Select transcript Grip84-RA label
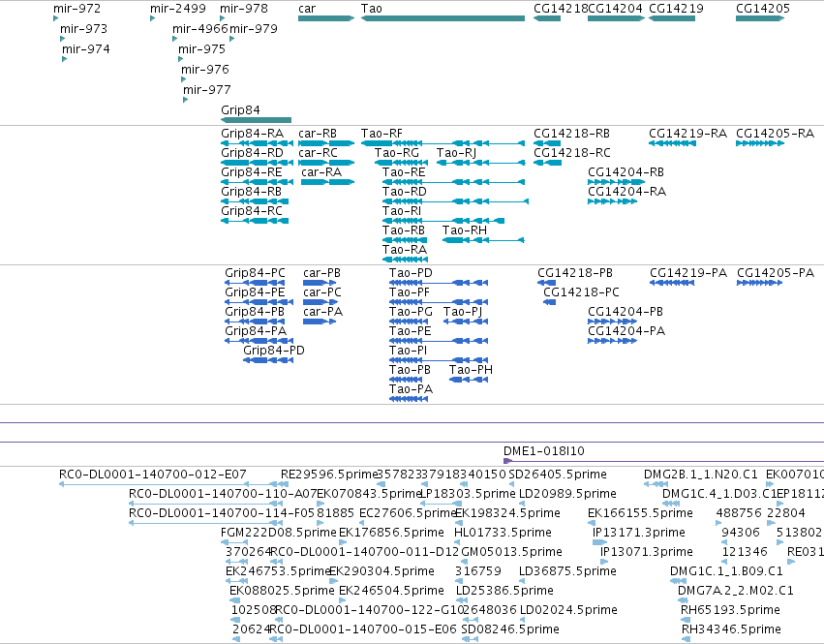Viewport: 824px width, 644px height. pyautogui.click(x=253, y=134)
